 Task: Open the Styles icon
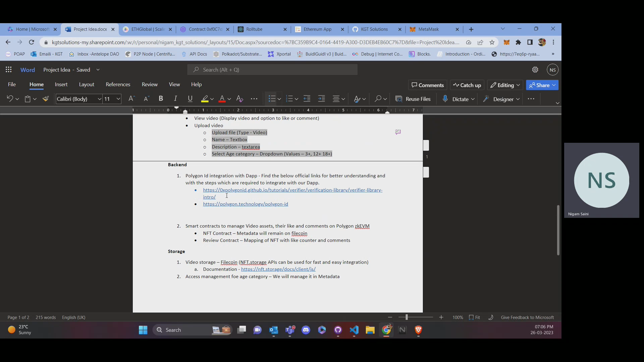[357, 99]
